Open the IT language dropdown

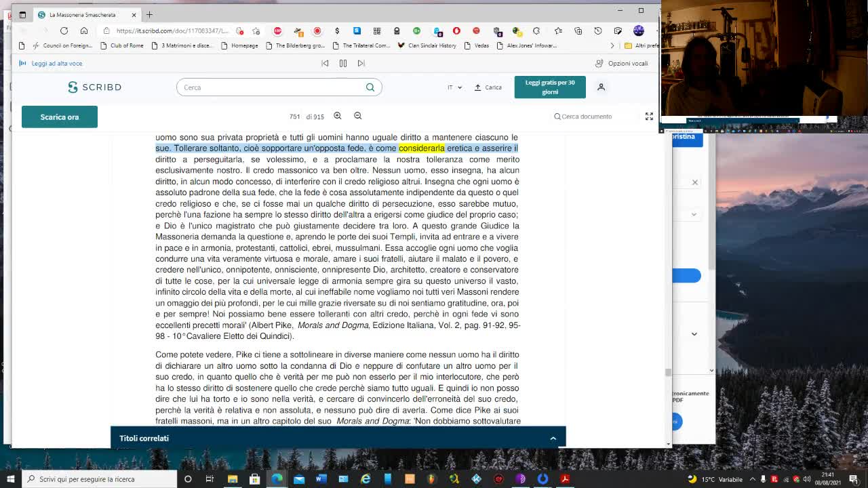(454, 87)
